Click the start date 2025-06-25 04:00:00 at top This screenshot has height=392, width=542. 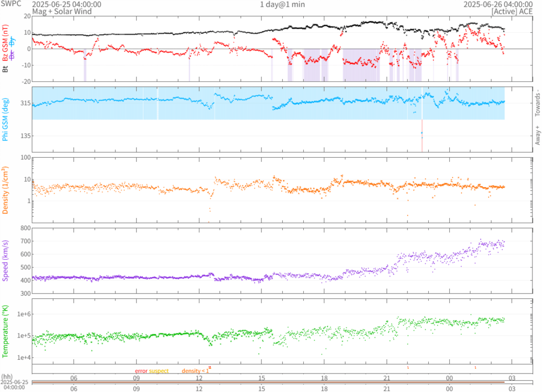pyautogui.click(x=67, y=4)
